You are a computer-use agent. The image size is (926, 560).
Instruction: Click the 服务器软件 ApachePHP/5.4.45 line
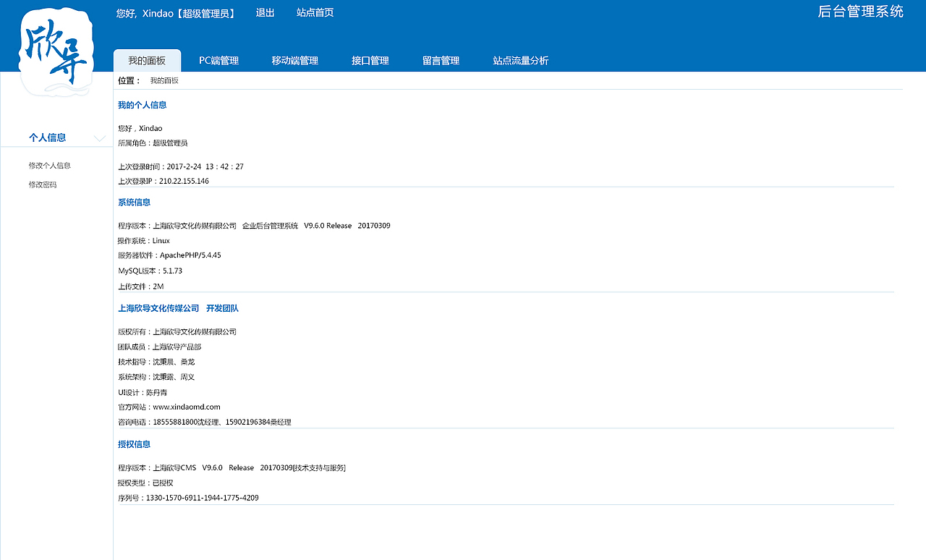tap(169, 255)
